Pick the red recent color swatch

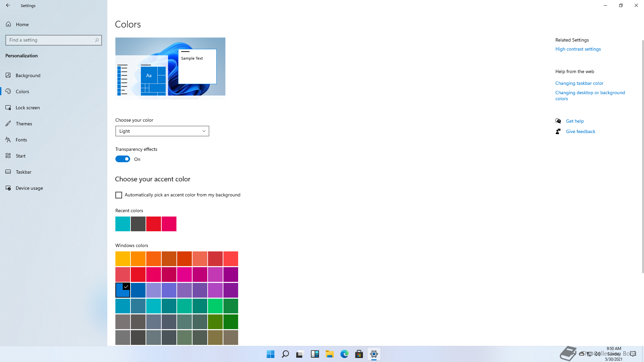click(154, 224)
